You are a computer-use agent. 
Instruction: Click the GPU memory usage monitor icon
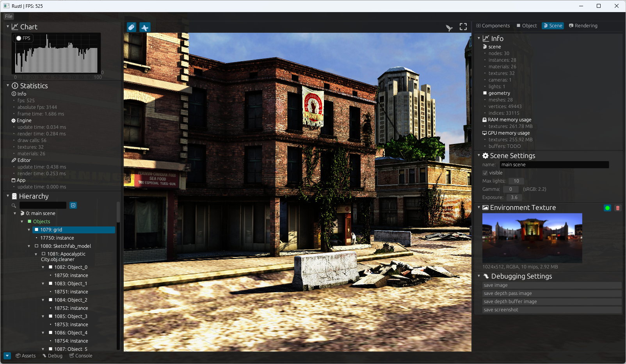click(485, 133)
